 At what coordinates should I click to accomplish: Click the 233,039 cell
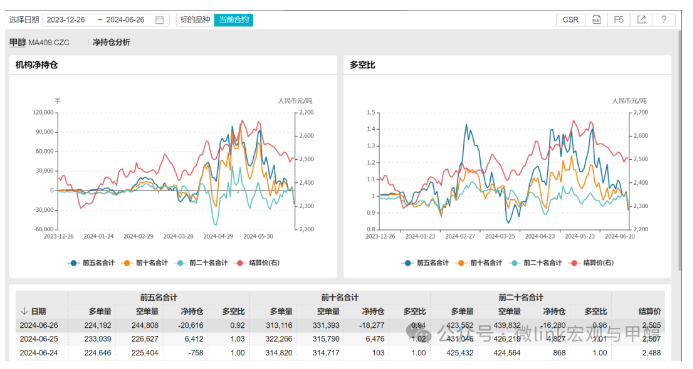click(x=98, y=339)
